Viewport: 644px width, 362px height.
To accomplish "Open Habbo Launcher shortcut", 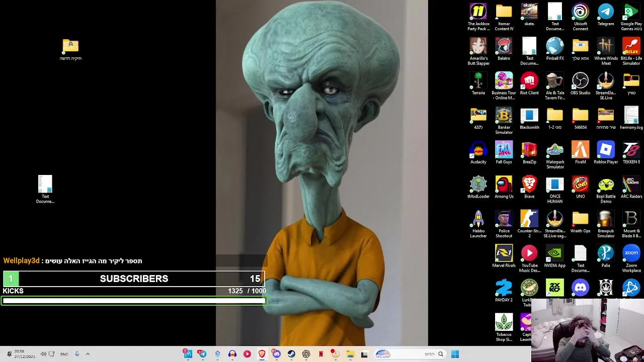I will coord(478,224).
